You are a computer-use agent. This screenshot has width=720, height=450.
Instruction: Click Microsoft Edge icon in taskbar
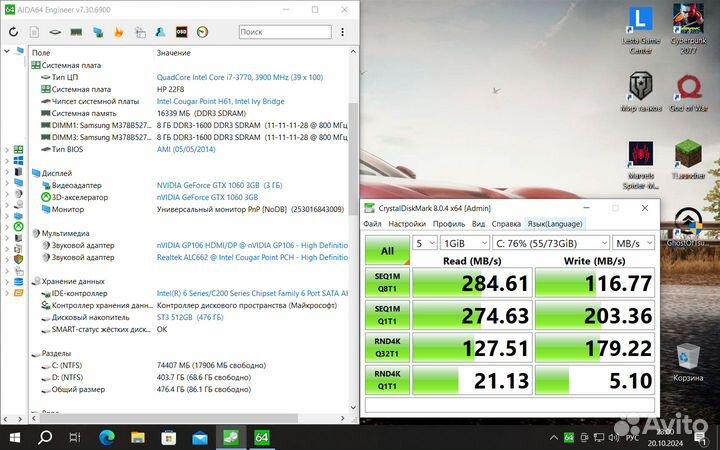coord(106,437)
